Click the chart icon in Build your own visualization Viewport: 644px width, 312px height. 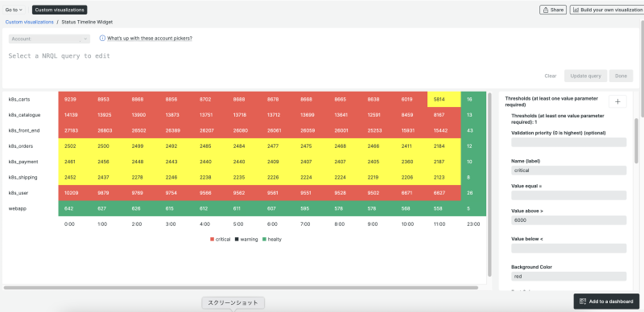coord(576,10)
